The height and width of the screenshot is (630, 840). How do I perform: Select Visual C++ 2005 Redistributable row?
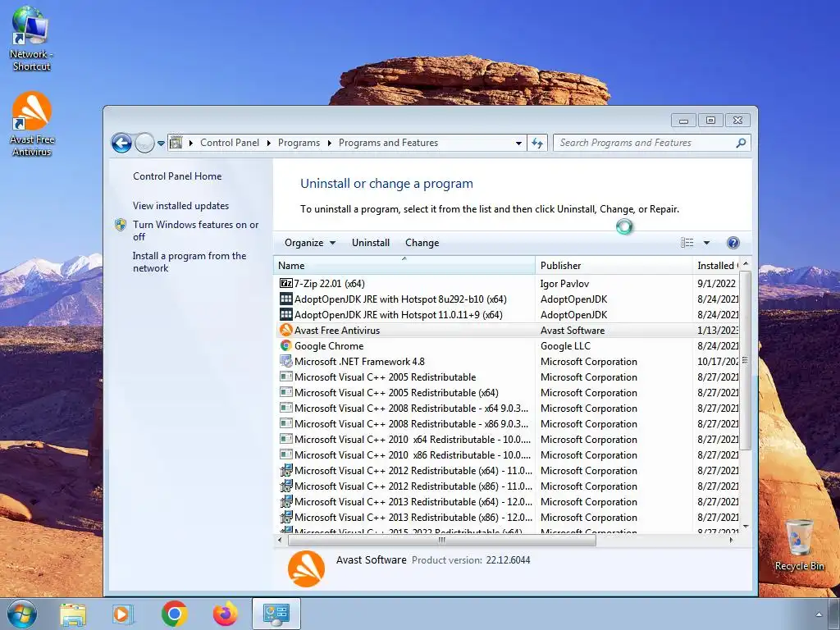pos(507,377)
